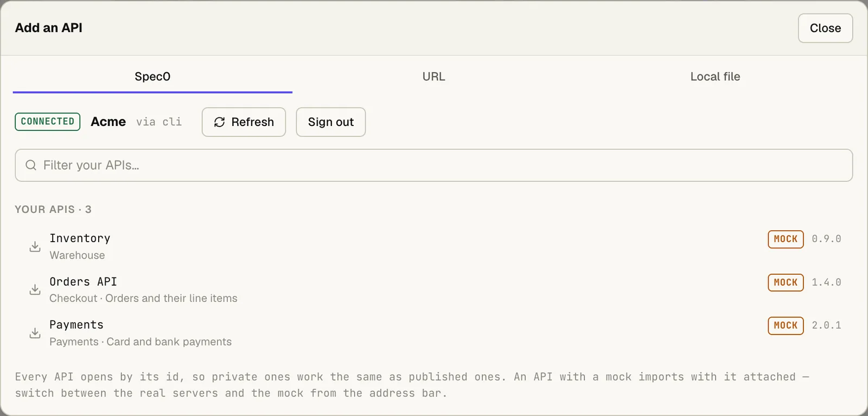Image resolution: width=868 pixels, height=416 pixels.
Task: Close the Add an API dialog
Action: point(825,28)
